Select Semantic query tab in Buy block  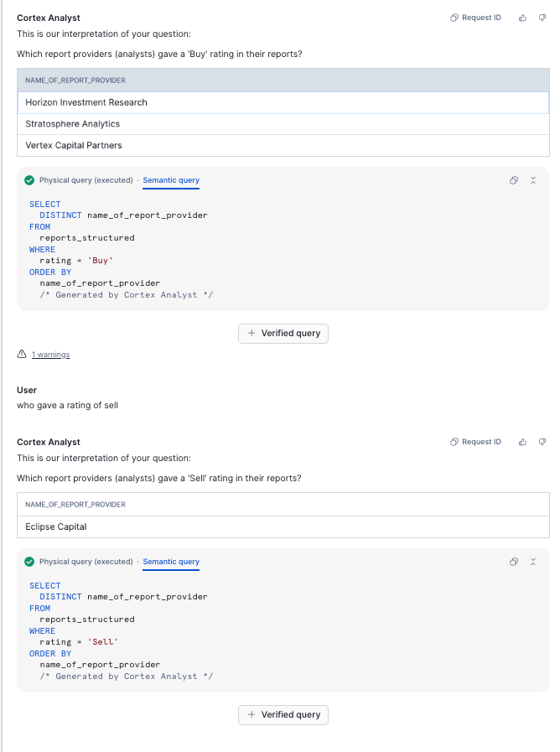click(171, 180)
